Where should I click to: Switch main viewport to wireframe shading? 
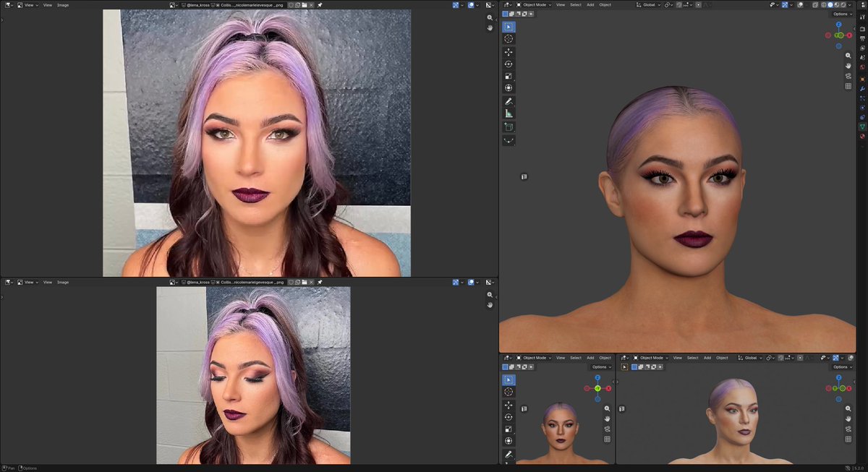click(x=823, y=5)
